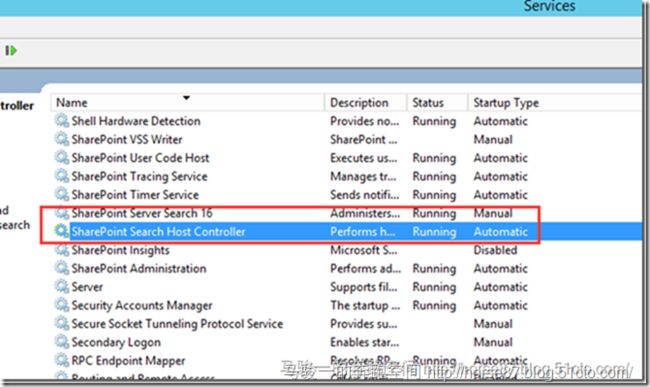Viewport: 650px width, 387px height.
Task: Click 'Executes us...' description cell
Action: tap(364, 158)
